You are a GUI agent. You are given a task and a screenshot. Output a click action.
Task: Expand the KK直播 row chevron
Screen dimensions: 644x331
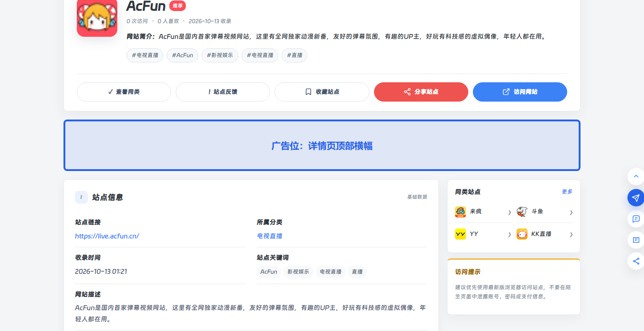(x=571, y=234)
